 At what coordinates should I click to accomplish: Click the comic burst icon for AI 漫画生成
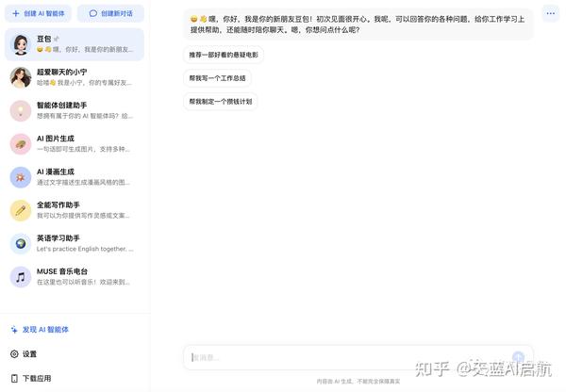point(21,177)
